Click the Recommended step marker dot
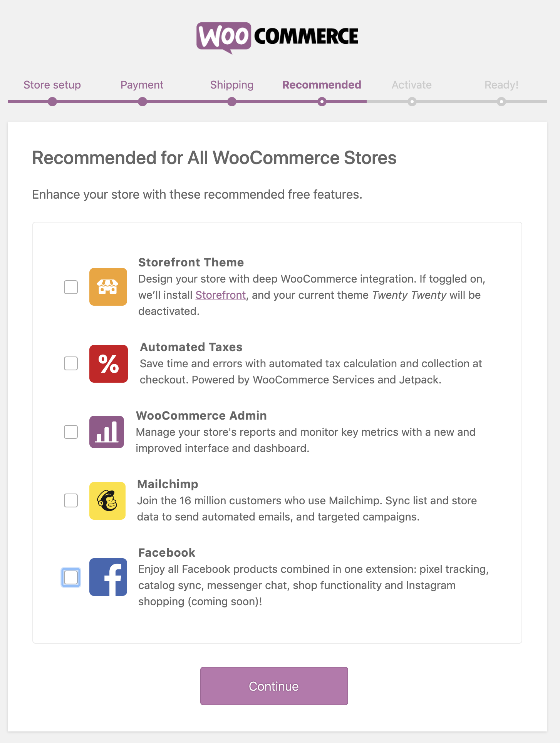560x743 pixels. click(x=322, y=102)
